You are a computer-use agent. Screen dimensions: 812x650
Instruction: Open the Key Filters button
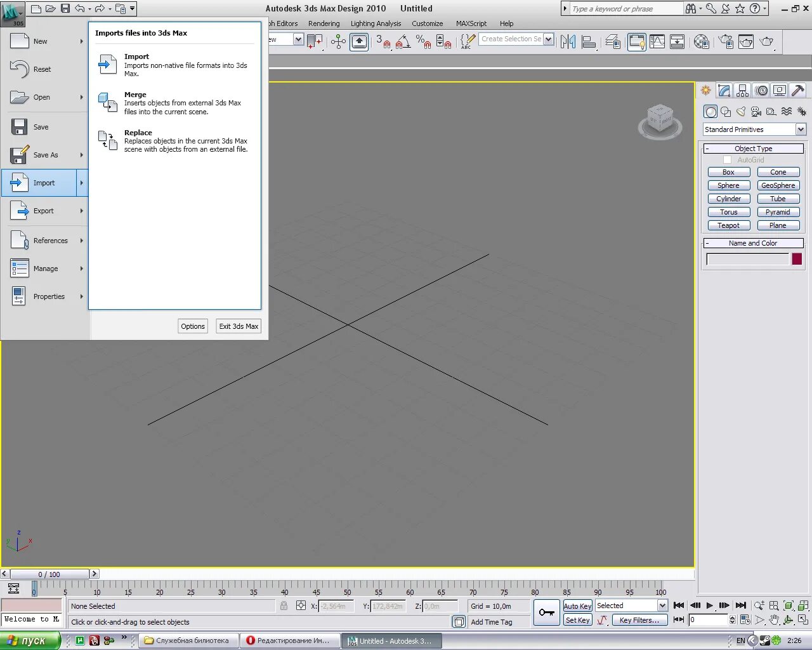639,620
